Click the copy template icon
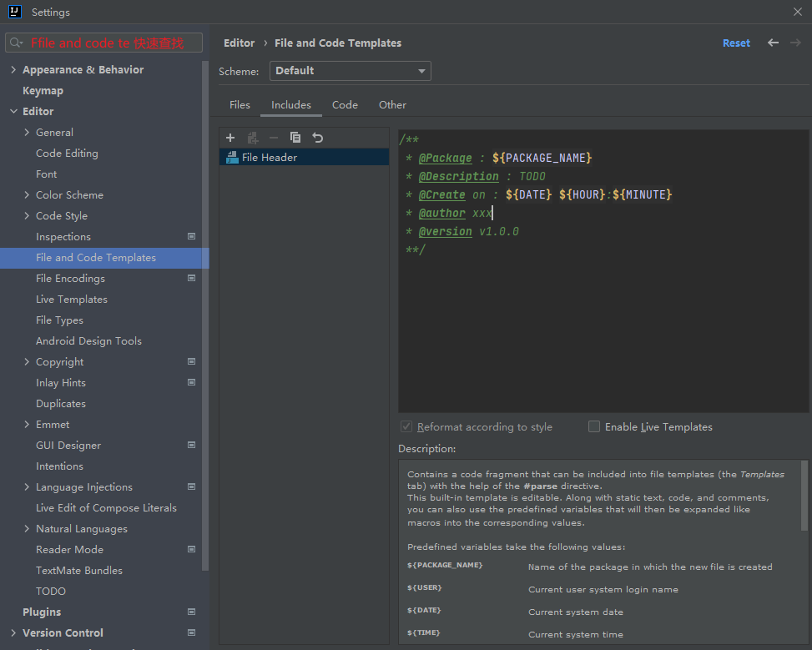 coord(295,138)
